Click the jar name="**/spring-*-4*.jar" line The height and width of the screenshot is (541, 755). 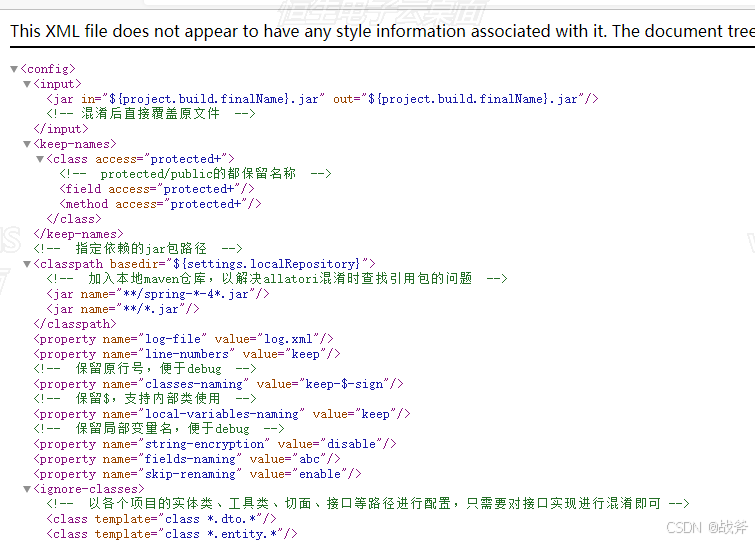158,294
